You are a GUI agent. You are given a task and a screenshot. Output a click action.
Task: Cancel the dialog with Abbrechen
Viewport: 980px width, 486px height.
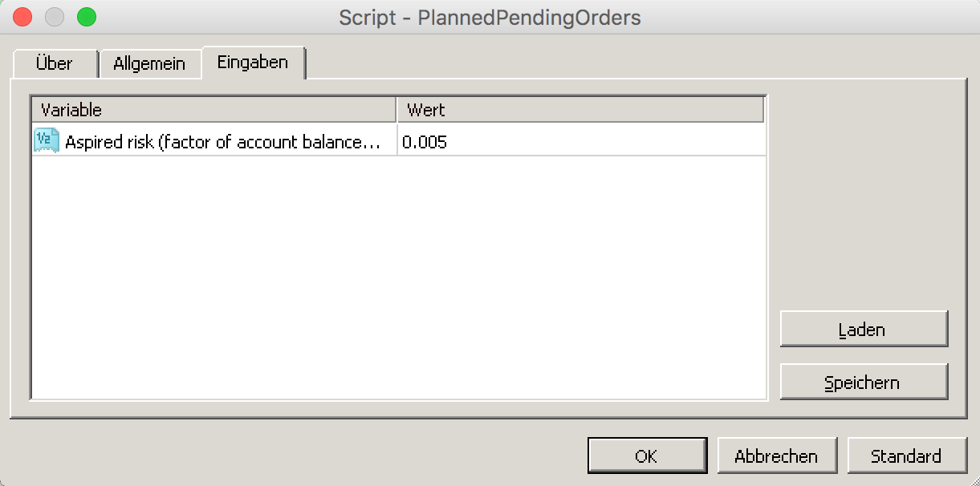coord(777,456)
